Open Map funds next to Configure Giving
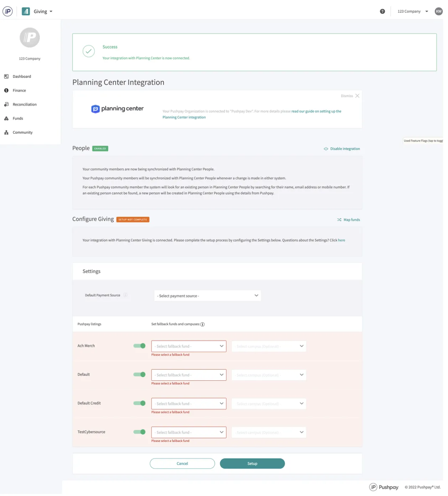 [x=351, y=220]
